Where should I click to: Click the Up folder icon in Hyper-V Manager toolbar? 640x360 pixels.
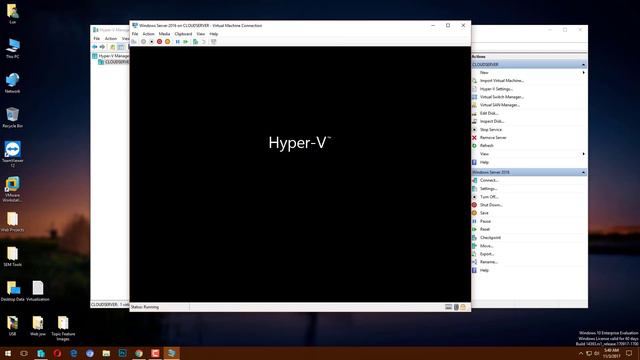(x=113, y=47)
